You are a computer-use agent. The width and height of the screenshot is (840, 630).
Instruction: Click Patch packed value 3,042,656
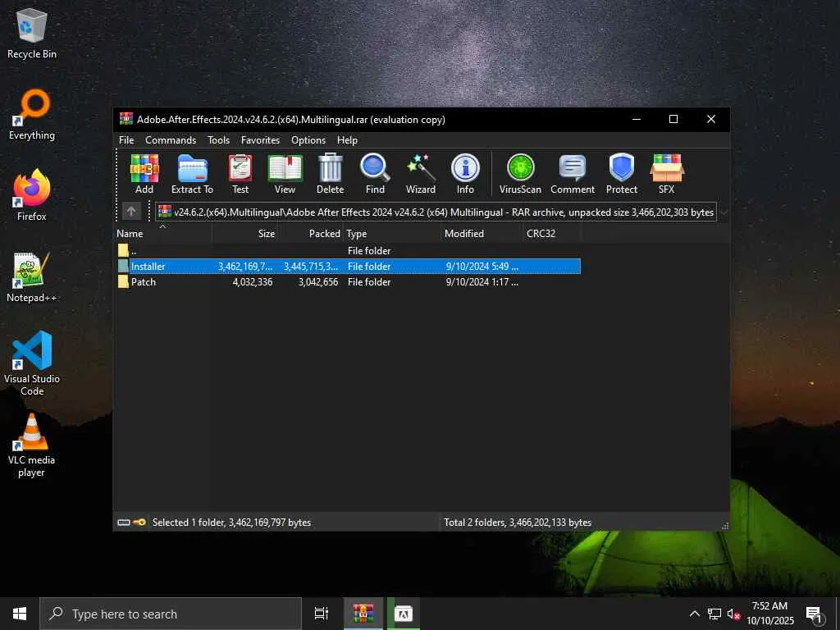click(318, 282)
